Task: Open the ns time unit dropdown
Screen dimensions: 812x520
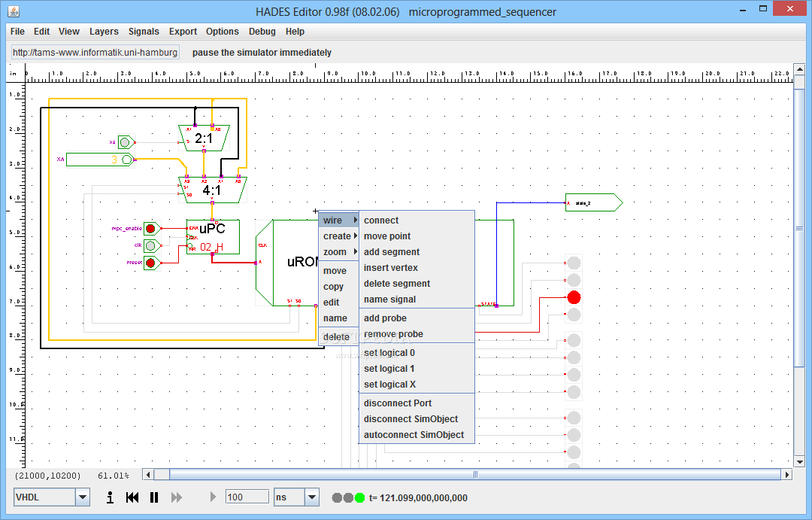Action: (x=312, y=497)
